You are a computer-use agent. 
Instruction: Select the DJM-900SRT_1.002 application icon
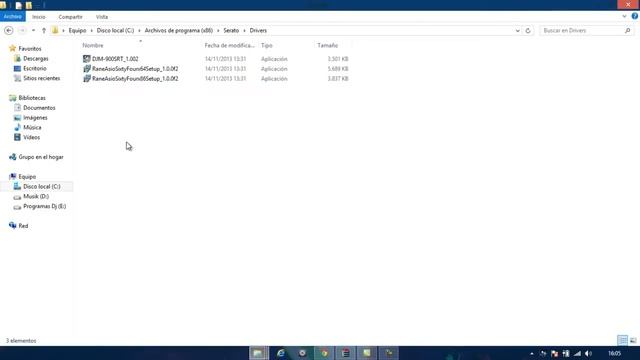(x=87, y=59)
